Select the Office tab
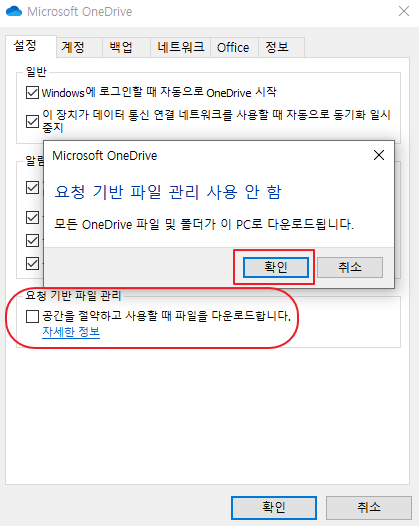Screen dimensions: 419x526 [234, 47]
